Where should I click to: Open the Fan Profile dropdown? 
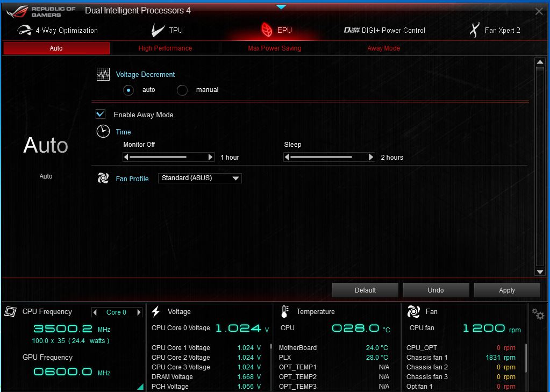coord(200,178)
